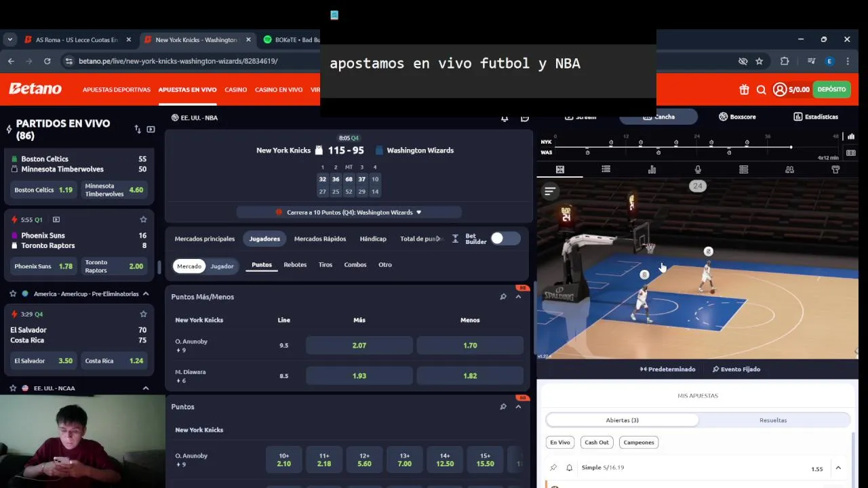Select the Rebotes sub-tab

pyautogui.click(x=295, y=265)
